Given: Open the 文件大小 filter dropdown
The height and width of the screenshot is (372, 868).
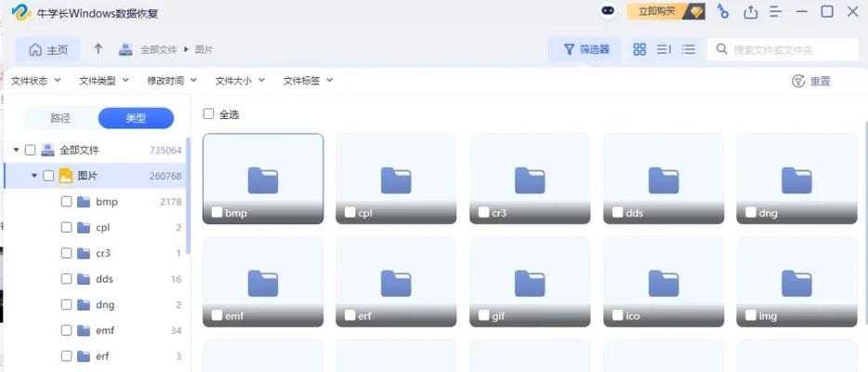Looking at the screenshot, I should (x=240, y=81).
